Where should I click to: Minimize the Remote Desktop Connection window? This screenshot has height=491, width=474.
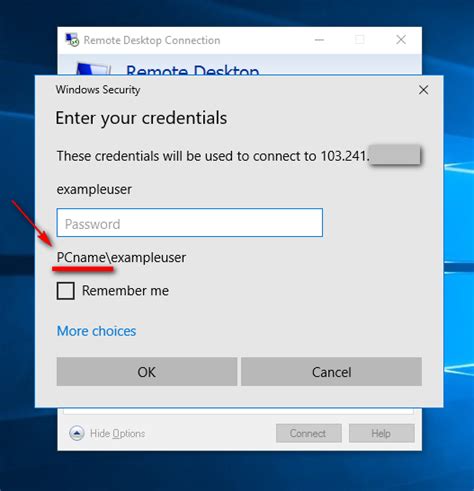pyautogui.click(x=319, y=40)
